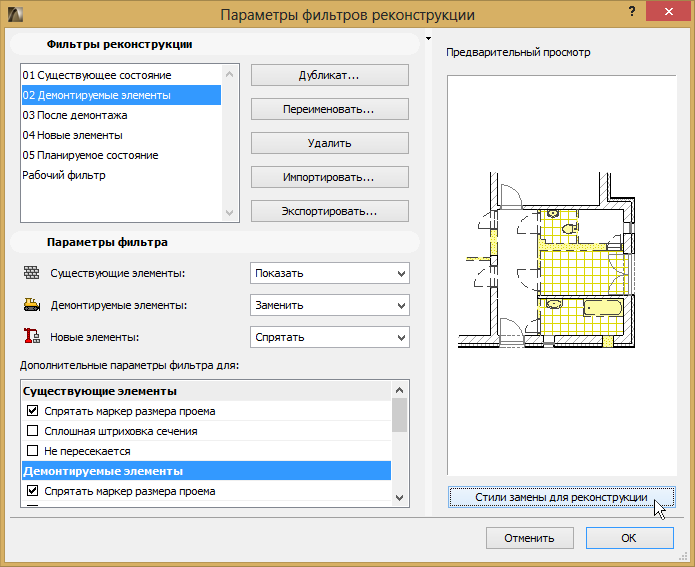
Task: Click the additional parameters scroll up arrow
Action: pyautogui.click(x=399, y=390)
